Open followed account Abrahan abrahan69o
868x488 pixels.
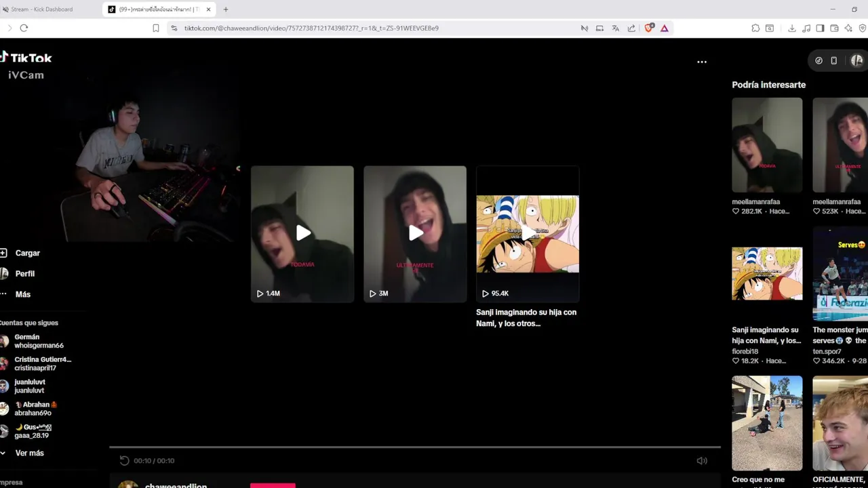(29, 409)
